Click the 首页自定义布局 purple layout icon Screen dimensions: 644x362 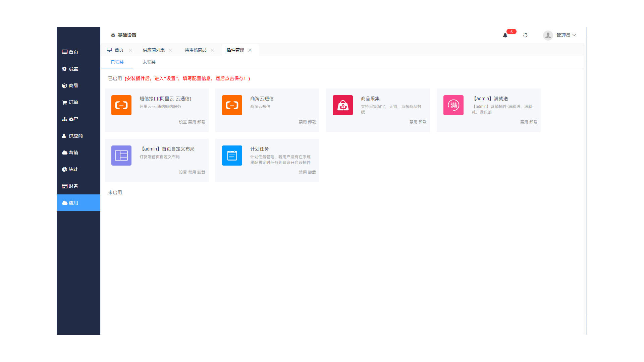pos(121,156)
